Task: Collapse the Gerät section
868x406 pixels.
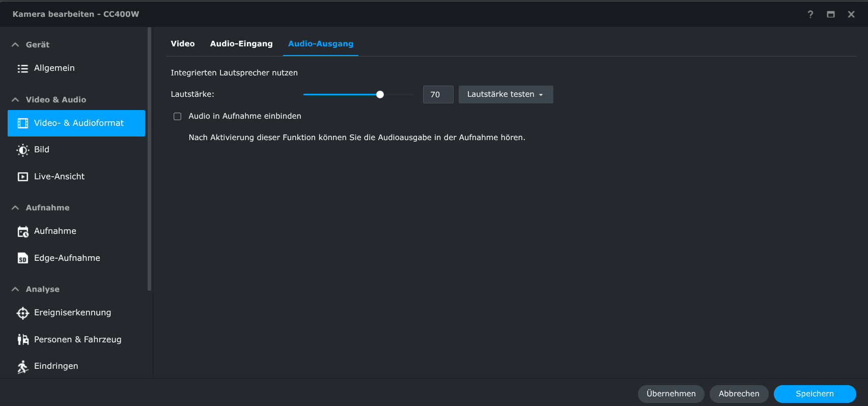Action: point(15,45)
